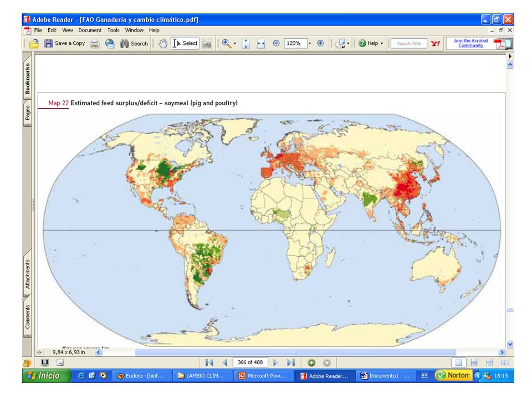Click Join the Acrobat Community link
The height and width of the screenshot is (399, 532).
point(470,43)
